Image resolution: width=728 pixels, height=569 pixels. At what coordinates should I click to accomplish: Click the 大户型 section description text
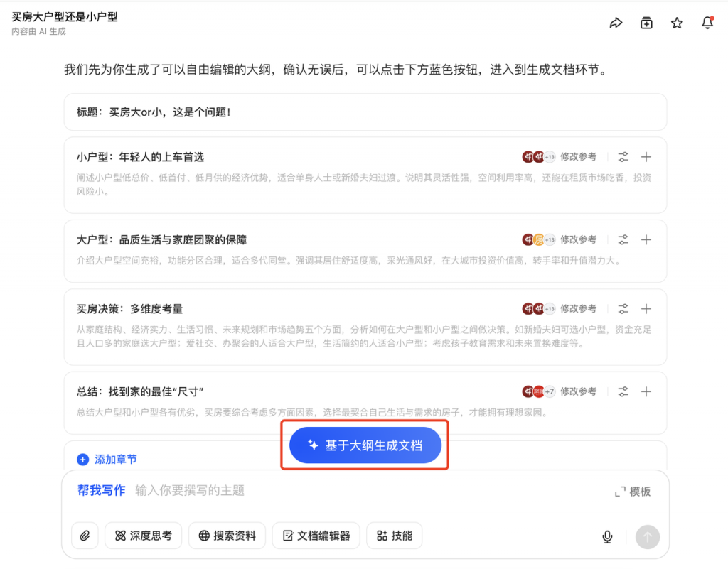click(348, 261)
